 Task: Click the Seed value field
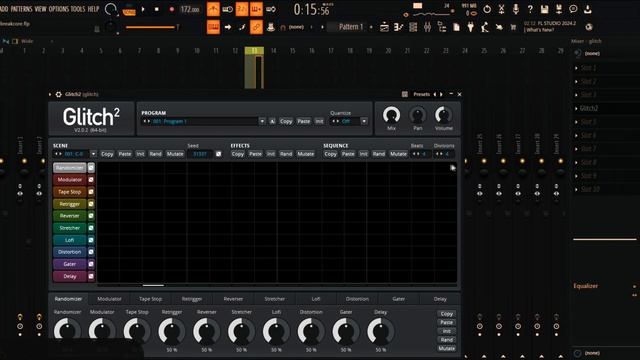pyautogui.click(x=200, y=154)
